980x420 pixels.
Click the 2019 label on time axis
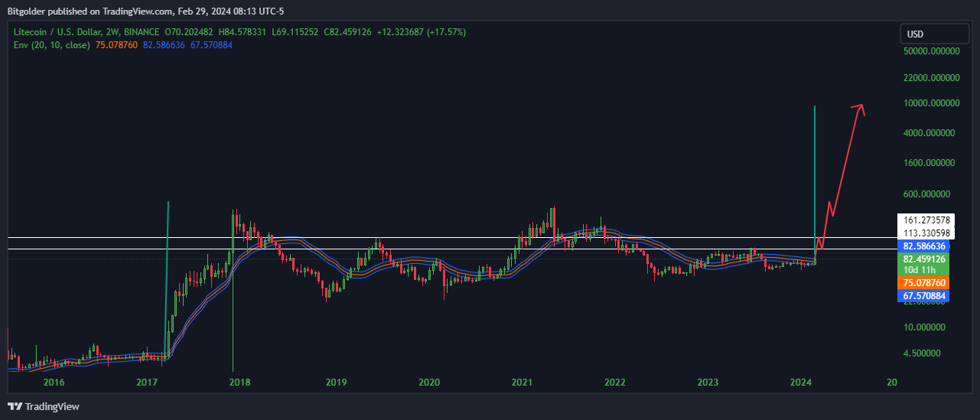(336, 382)
